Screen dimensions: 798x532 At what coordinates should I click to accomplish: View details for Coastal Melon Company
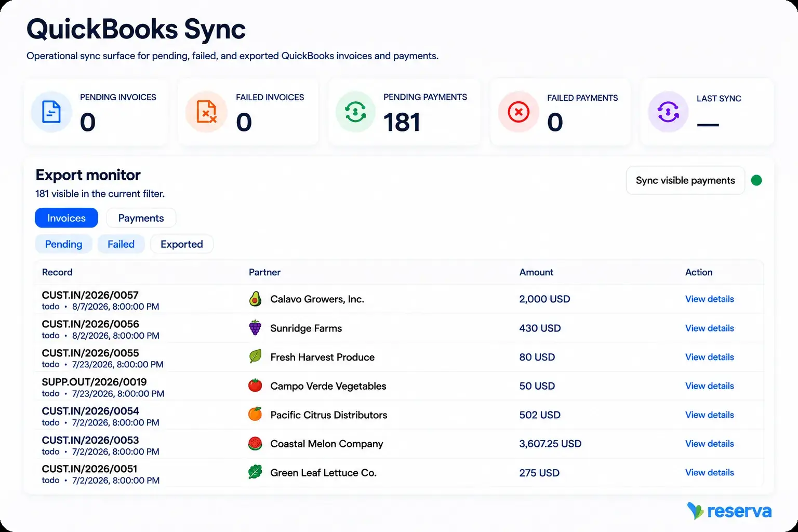pos(710,444)
